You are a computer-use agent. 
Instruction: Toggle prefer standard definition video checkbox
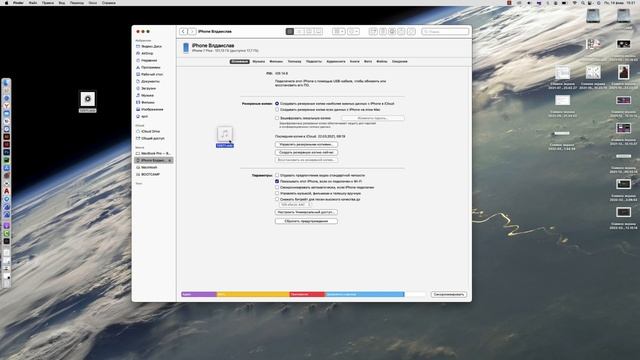click(x=277, y=175)
